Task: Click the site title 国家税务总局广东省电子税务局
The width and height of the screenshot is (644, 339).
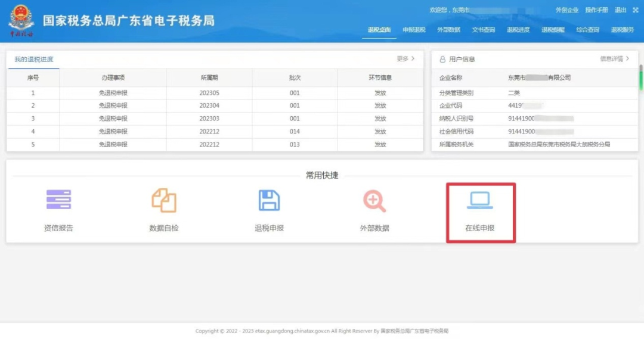Action: [x=129, y=20]
